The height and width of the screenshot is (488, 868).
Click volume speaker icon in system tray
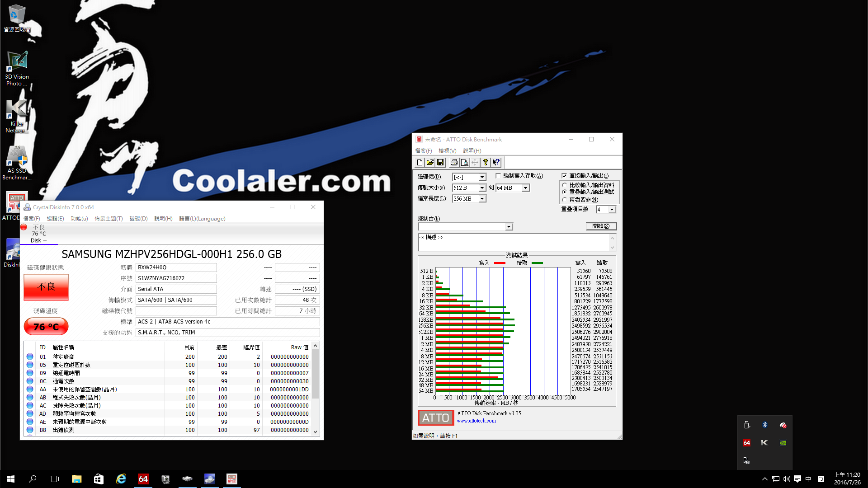(787, 479)
